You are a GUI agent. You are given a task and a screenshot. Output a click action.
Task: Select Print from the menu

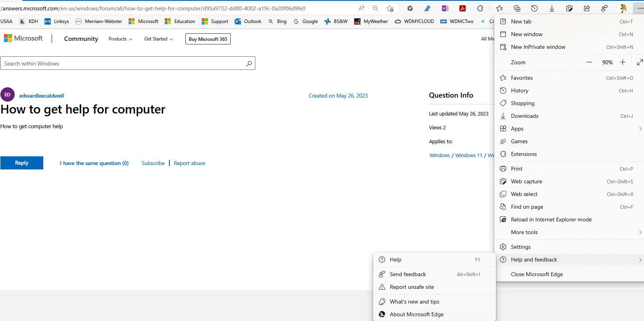[x=569, y=169]
